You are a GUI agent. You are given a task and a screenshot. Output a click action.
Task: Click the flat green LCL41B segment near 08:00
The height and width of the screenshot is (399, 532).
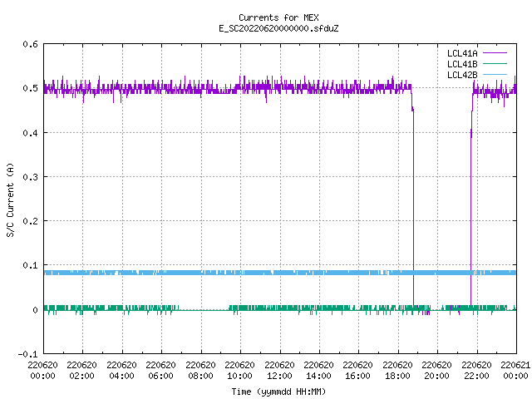(204, 310)
